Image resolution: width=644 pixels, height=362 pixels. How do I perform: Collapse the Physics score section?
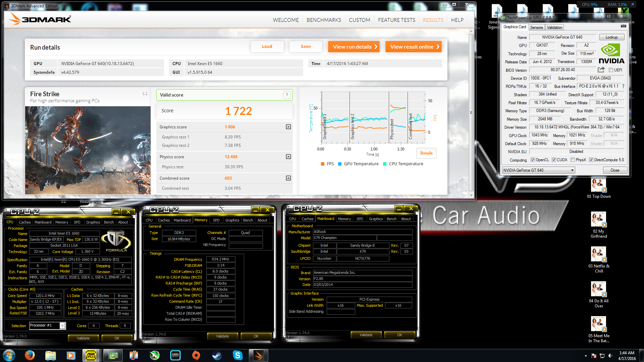click(x=288, y=157)
